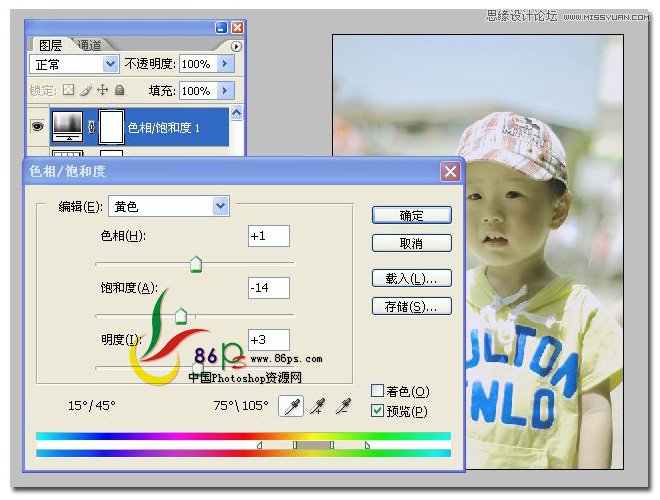Click the 存储(S)... button

tap(412, 306)
